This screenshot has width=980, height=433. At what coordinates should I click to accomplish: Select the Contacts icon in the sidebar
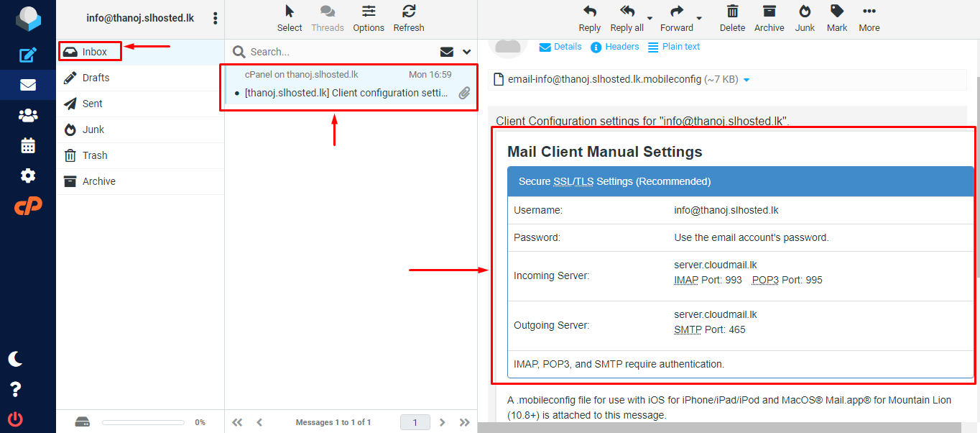[27, 115]
